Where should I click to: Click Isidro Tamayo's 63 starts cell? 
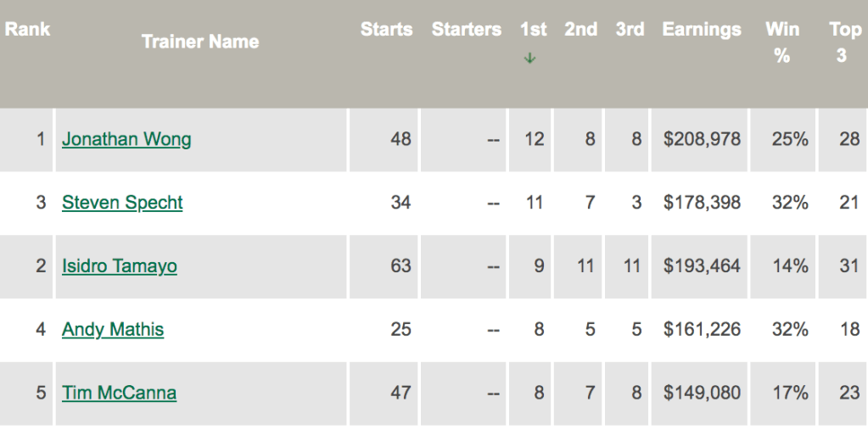[x=400, y=266]
